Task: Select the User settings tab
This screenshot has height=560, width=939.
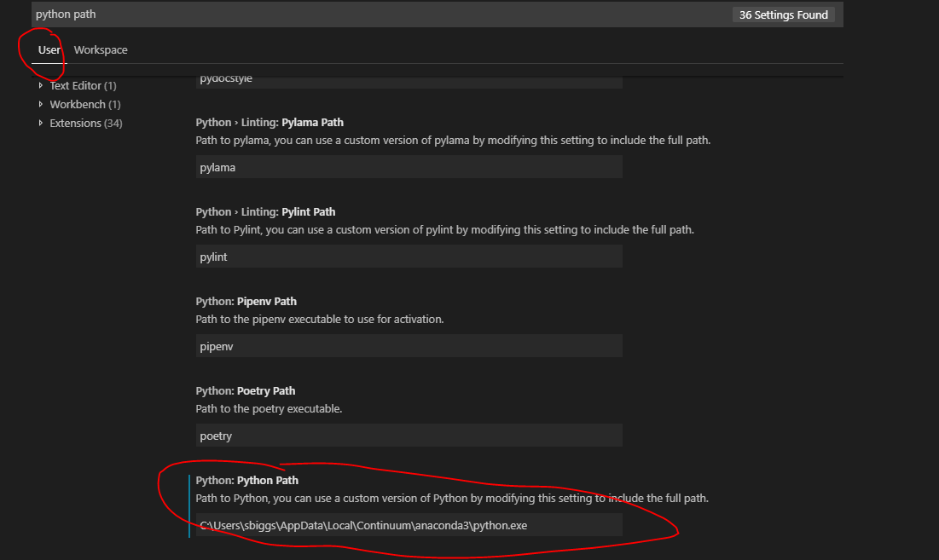Action: pos(47,49)
